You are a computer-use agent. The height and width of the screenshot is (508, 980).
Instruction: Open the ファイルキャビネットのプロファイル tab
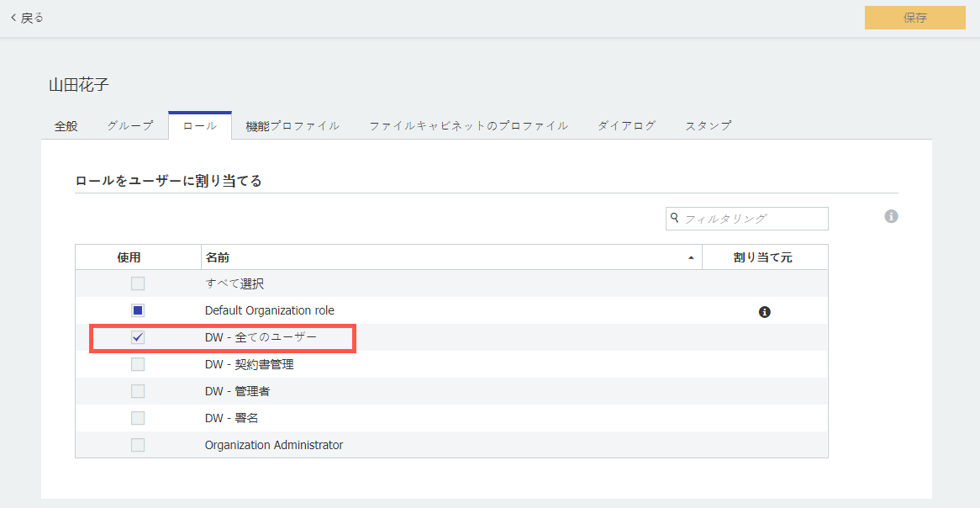point(469,126)
